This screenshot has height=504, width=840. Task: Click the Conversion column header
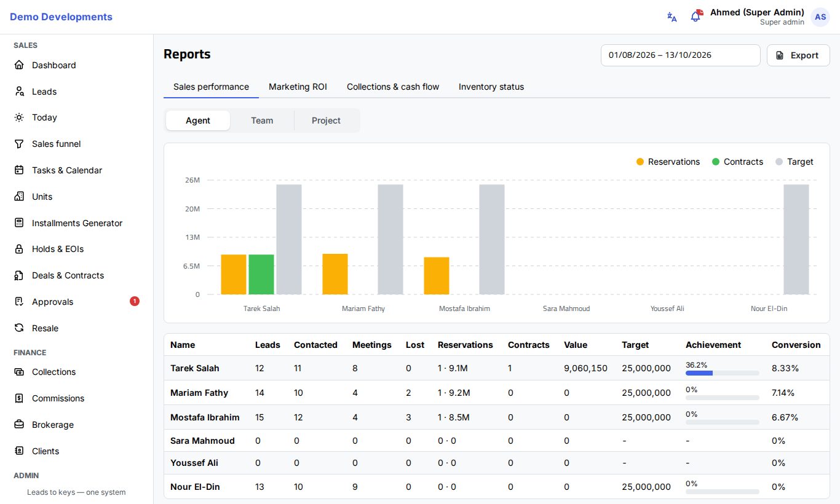pyautogui.click(x=796, y=345)
